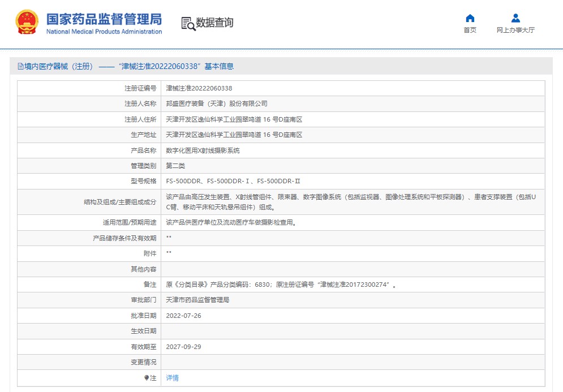Click expiry date 2027-09-29
563x392 pixels.
pos(183,347)
